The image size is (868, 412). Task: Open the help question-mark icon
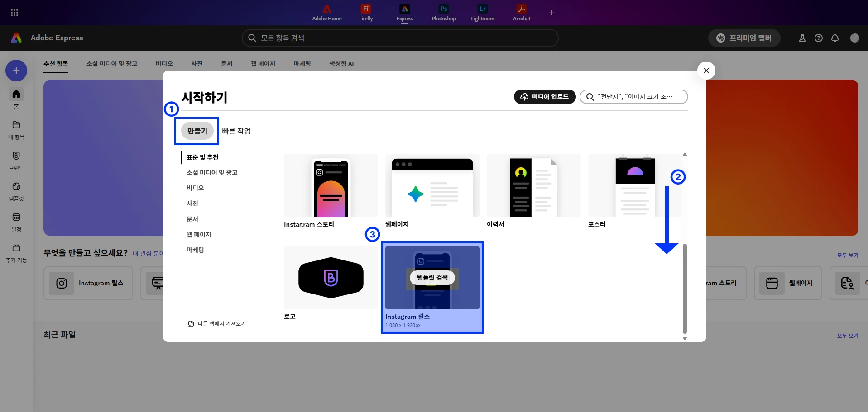(x=819, y=38)
